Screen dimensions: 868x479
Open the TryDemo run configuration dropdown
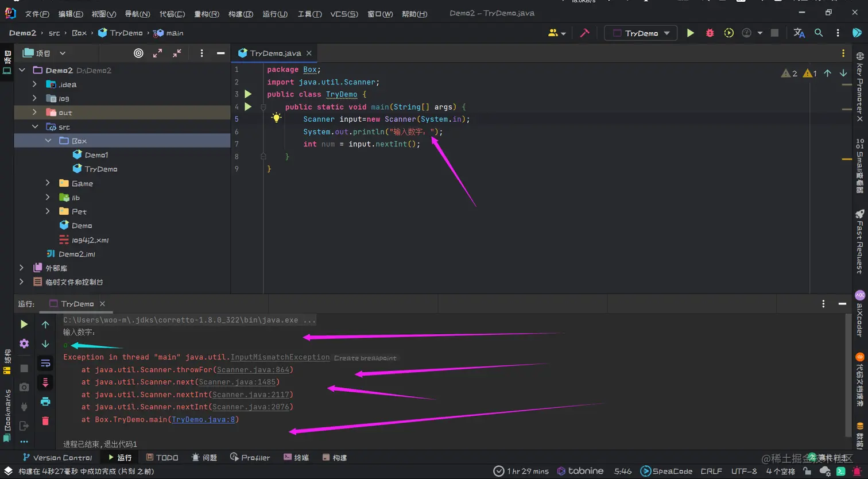(641, 33)
